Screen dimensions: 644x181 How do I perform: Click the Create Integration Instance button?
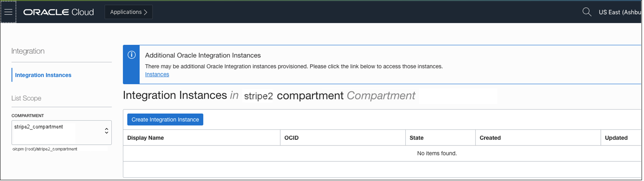click(x=165, y=119)
